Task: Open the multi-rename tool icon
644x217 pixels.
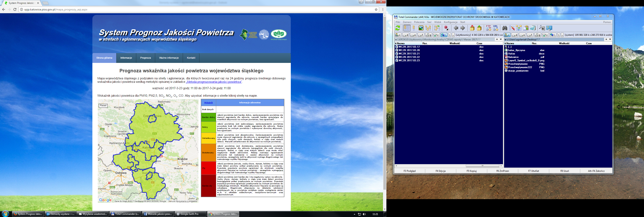Action: pyautogui.click(x=512, y=28)
